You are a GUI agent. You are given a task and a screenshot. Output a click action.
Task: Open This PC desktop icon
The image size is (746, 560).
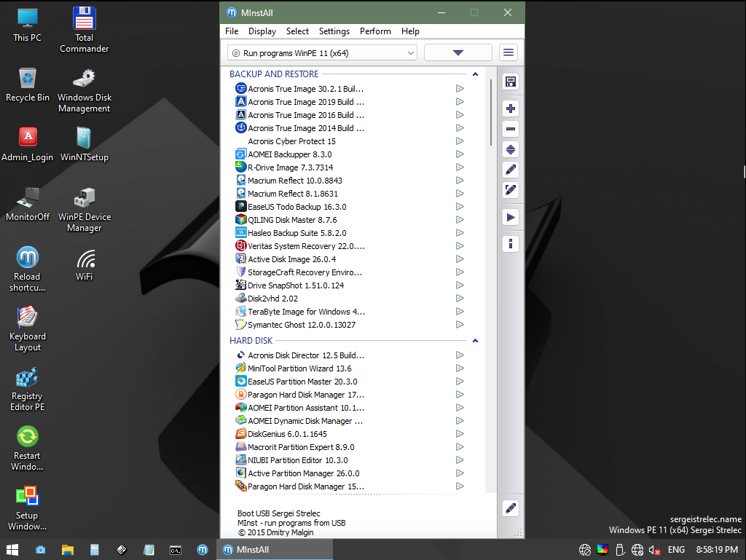coord(27,25)
